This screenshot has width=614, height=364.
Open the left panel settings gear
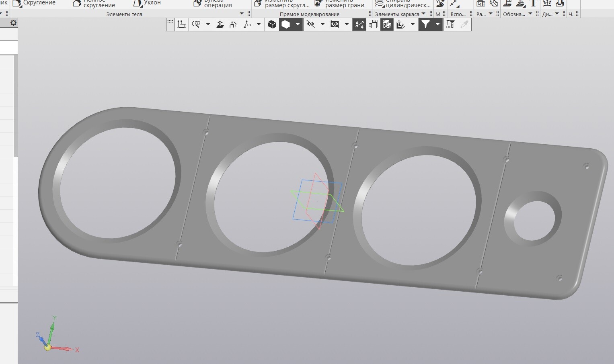tap(13, 23)
